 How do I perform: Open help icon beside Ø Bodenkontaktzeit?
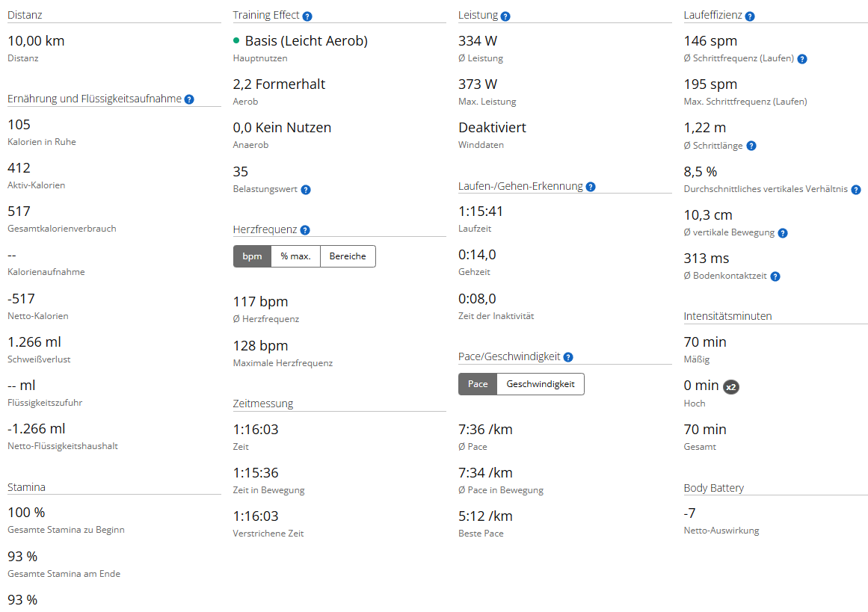[x=775, y=276]
